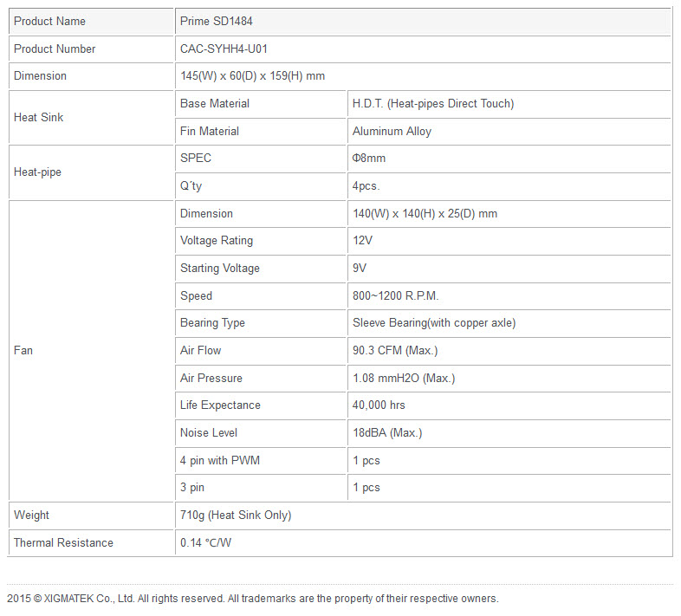
Task: Select the H.D.T. (Heat-pipes Direct Touch) cell
Action: click(x=432, y=104)
